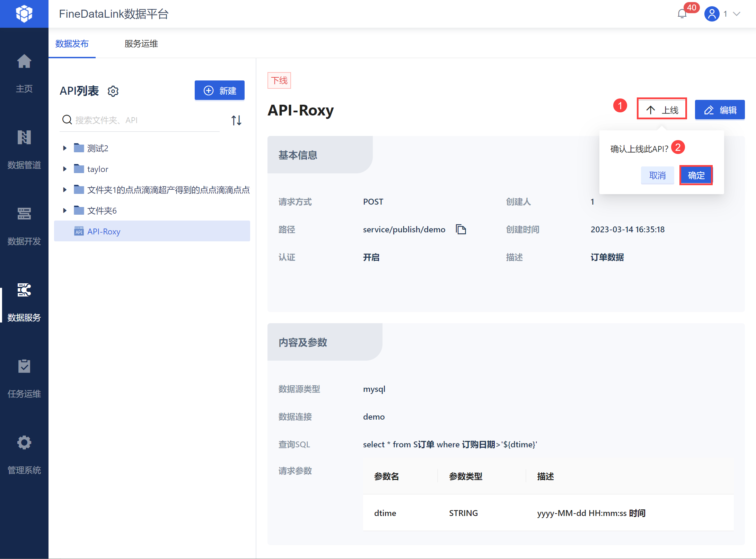Expand the taylor folder

(x=65, y=169)
